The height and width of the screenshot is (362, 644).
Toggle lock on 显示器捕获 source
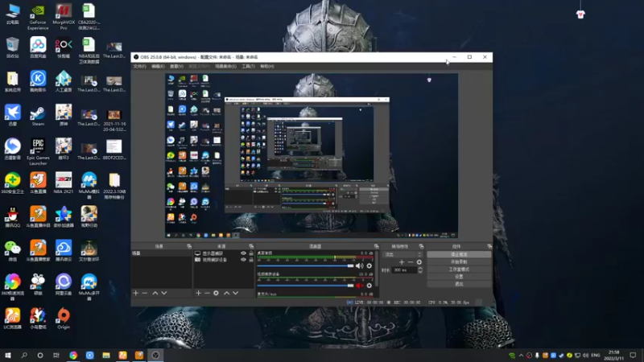point(251,253)
